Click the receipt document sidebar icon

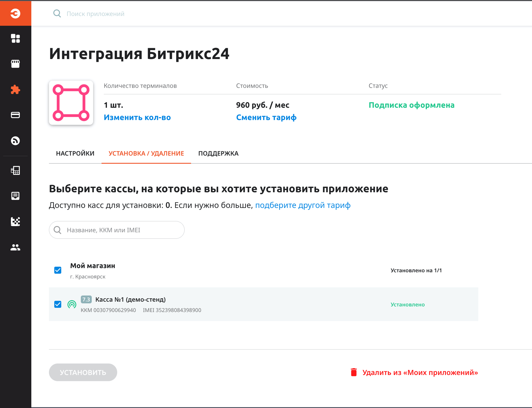coord(15,196)
